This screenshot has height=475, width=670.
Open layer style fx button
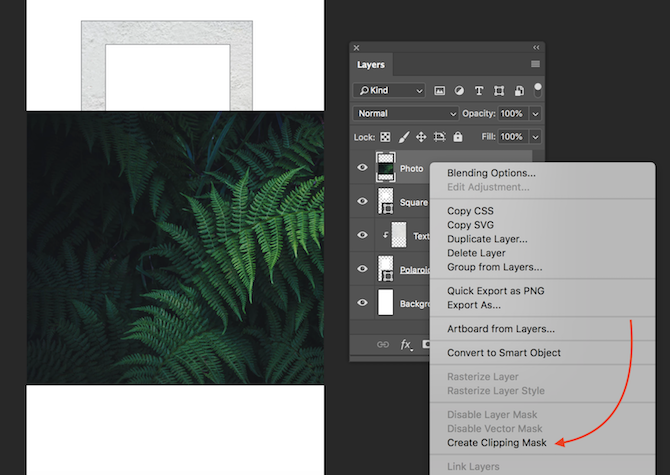coord(407,344)
